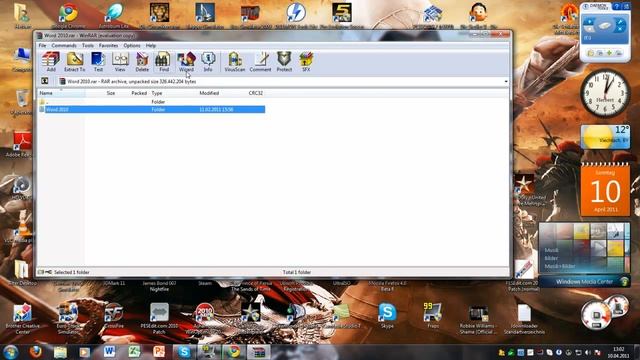The image size is (640, 360).
Task: Open the Options menu
Action: click(132, 45)
